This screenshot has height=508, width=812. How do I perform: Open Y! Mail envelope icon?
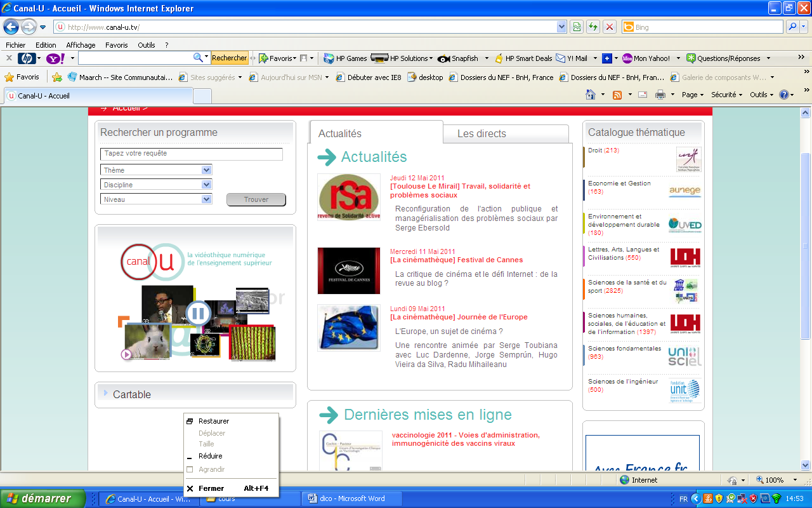560,58
